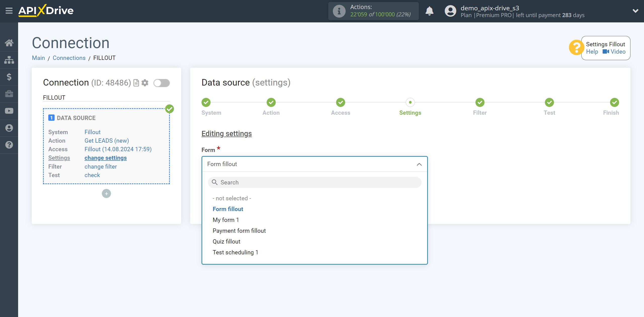Click the actions info icon
Image resolution: width=644 pixels, height=317 pixels.
[x=339, y=11]
